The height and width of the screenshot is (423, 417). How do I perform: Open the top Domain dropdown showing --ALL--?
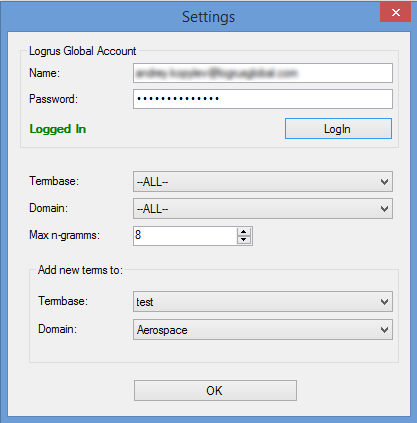pyautogui.click(x=263, y=209)
